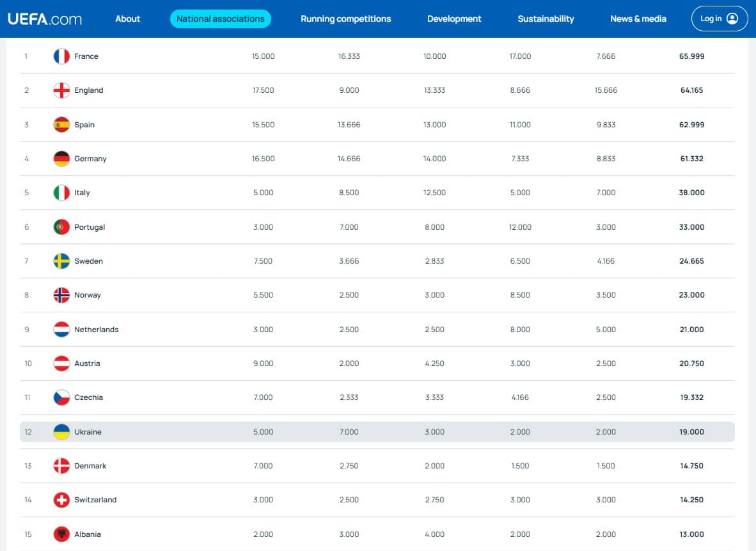
Task: Click the Albania flag icon
Action: point(61,534)
